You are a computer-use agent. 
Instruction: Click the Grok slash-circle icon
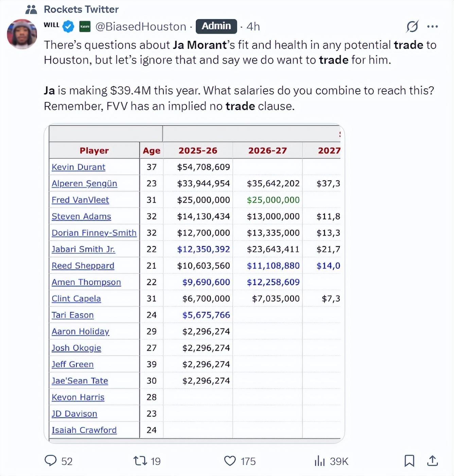click(x=412, y=26)
